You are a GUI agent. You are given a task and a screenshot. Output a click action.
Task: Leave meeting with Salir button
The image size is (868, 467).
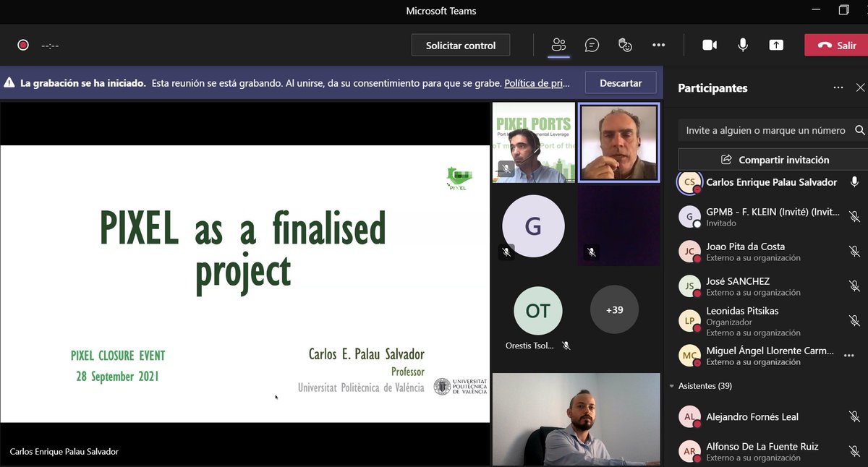click(836, 46)
